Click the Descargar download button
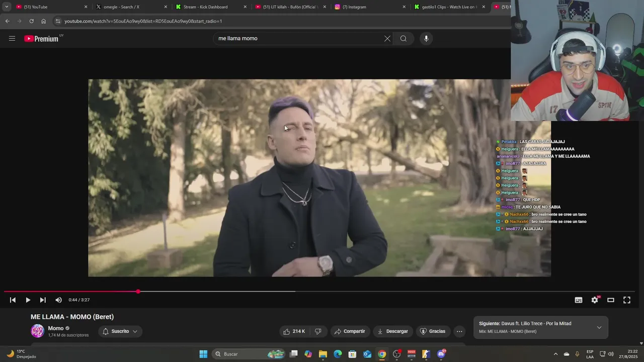This screenshot has width=644, height=362. [392, 331]
